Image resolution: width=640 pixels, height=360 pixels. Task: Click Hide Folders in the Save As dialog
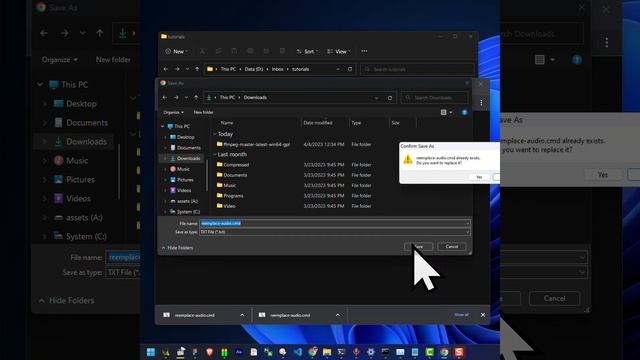coord(178,248)
